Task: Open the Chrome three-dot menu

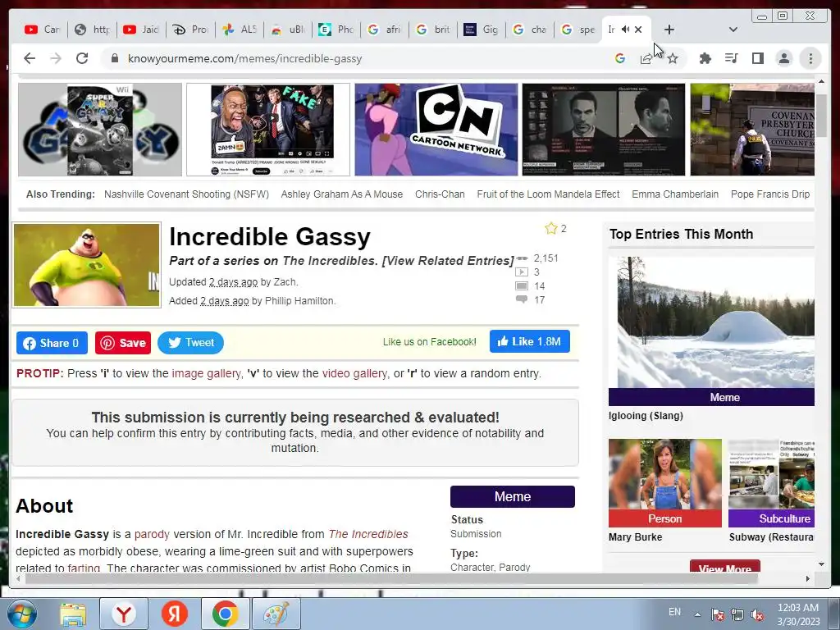Action: (x=810, y=58)
